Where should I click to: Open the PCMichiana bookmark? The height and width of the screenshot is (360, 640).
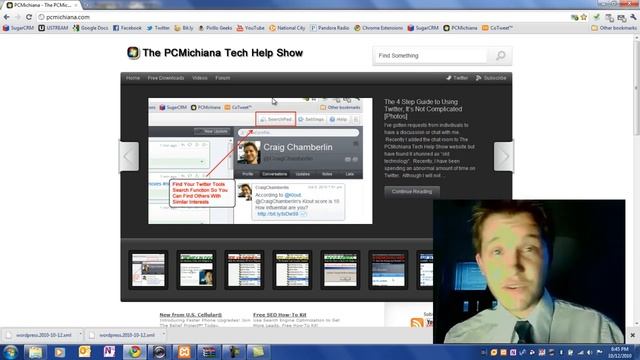pos(460,28)
